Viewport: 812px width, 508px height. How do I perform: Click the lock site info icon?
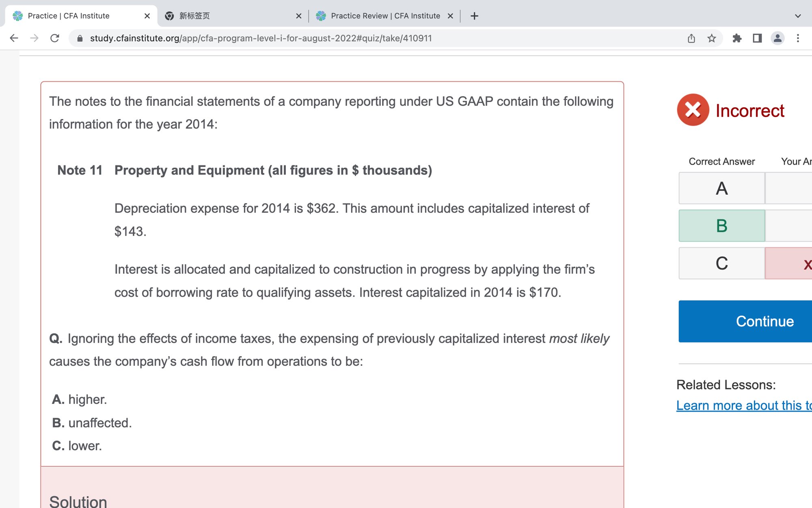(80, 38)
